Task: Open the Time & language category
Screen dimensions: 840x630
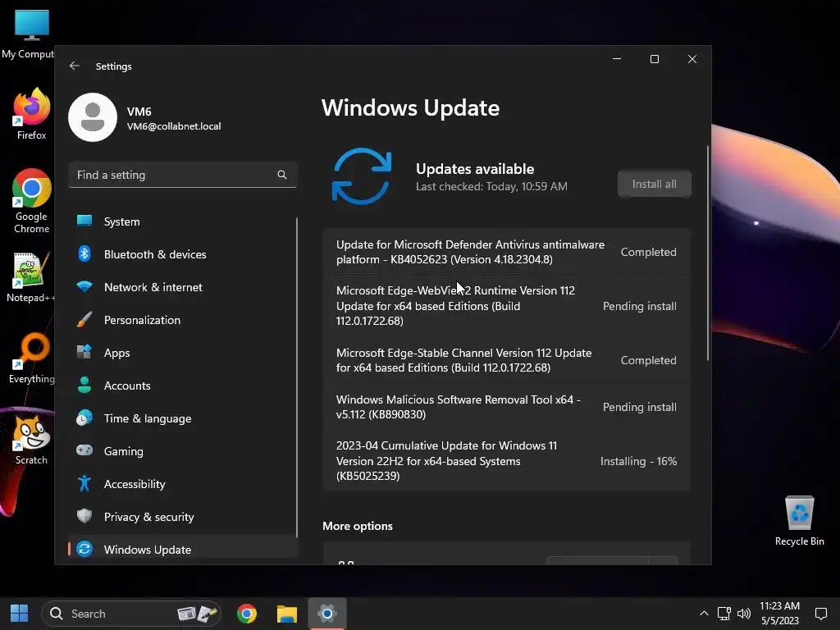Action: [x=182, y=418]
